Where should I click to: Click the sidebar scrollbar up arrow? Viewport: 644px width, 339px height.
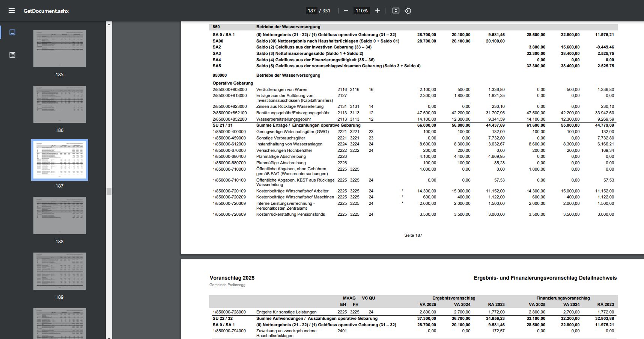click(x=109, y=24)
